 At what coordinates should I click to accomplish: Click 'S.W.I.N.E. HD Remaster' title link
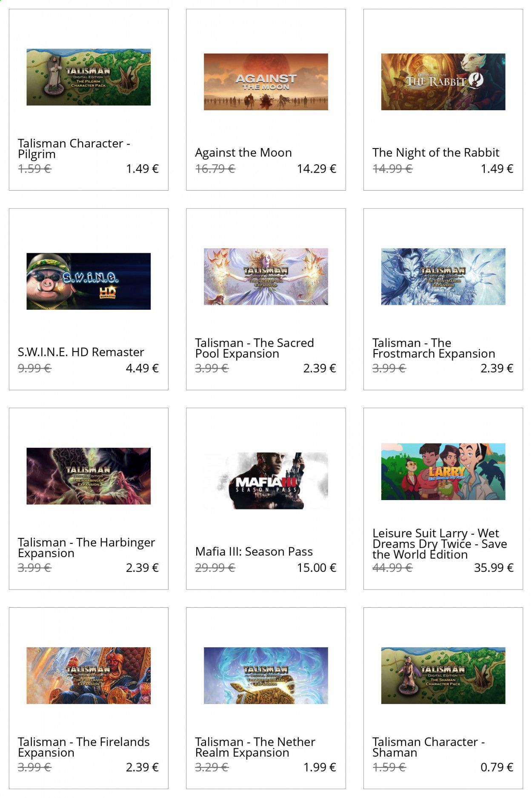[x=81, y=352]
